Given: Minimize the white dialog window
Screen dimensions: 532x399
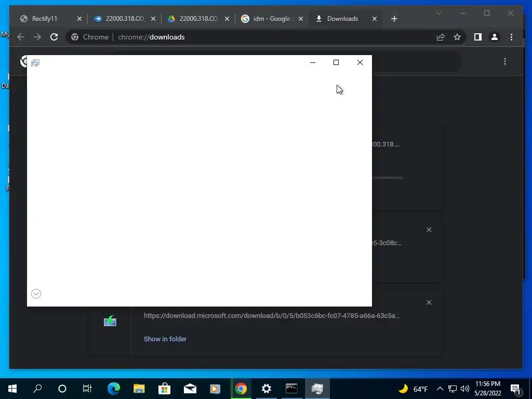Looking at the screenshot, I should click(313, 62).
